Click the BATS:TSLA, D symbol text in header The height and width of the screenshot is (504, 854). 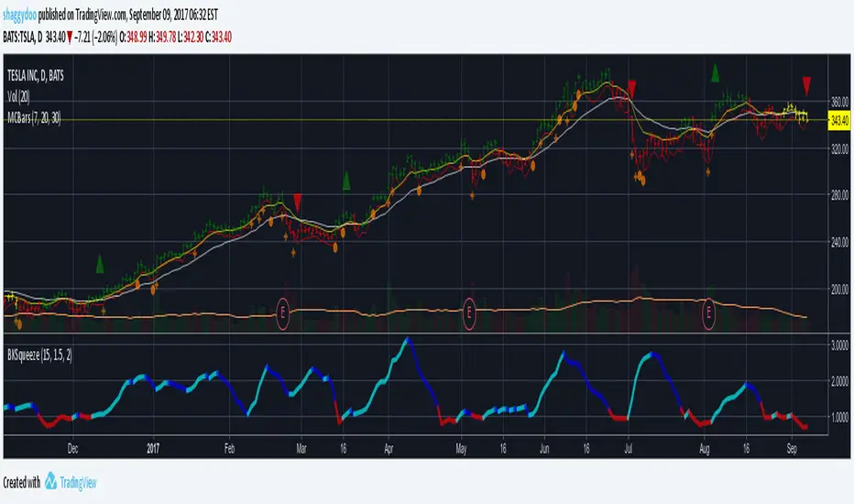pos(22,38)
